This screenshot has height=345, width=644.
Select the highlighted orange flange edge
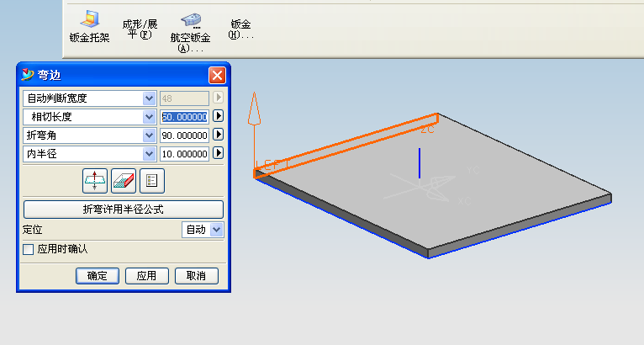click(x=346, y=144)
